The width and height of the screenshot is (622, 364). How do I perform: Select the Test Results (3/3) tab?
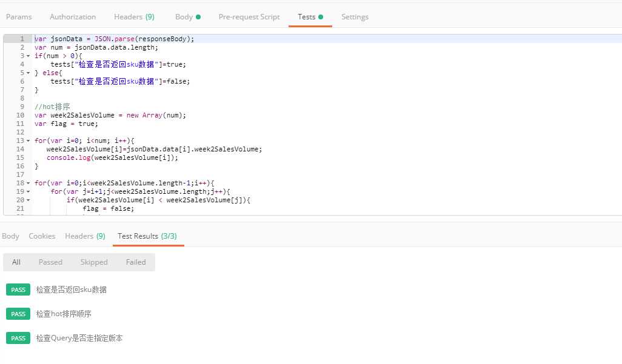tap(147, 236)
